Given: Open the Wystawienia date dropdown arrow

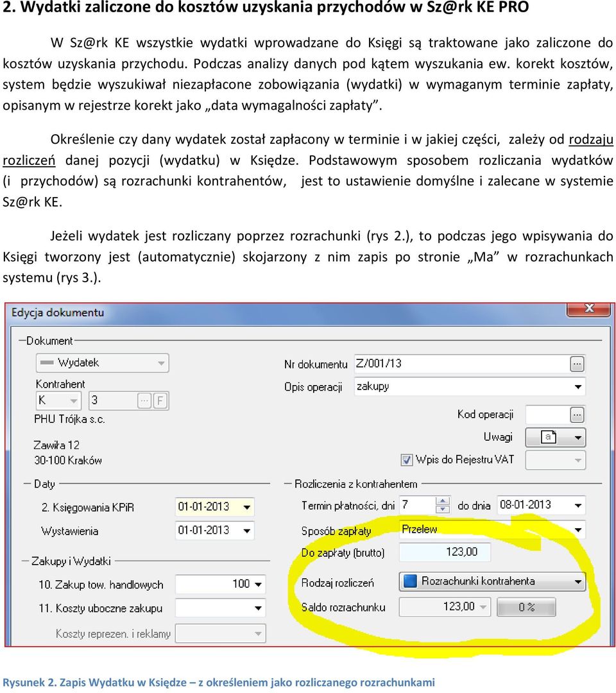Looking at the screenshot, I should tap(246, 531).
